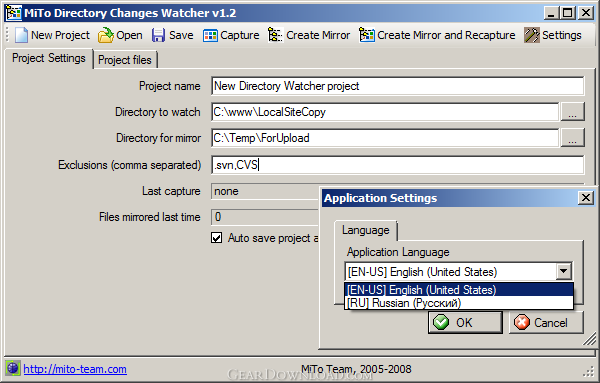Image resolution: width=600 pixels, height=383 pixels.
Task: Open Settings via the tools icon
Action: point(532,35)
